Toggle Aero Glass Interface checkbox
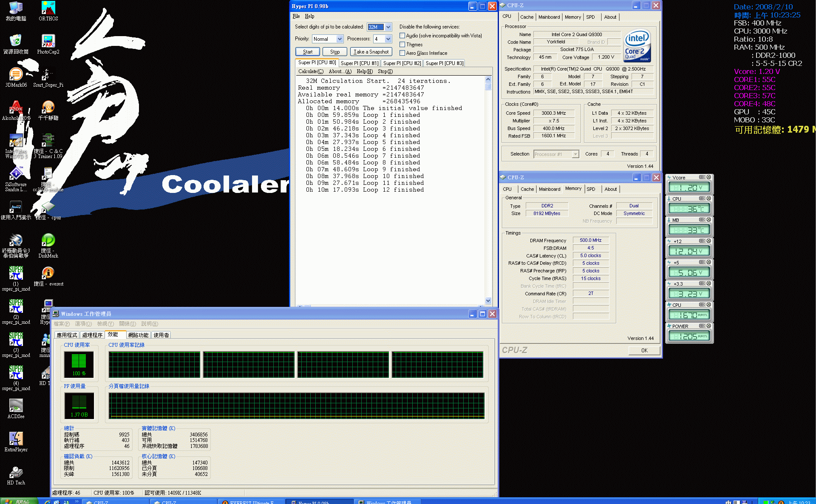The height and width of the screenshot is (504, 816). pyautogui.click(x=402, y=53)
